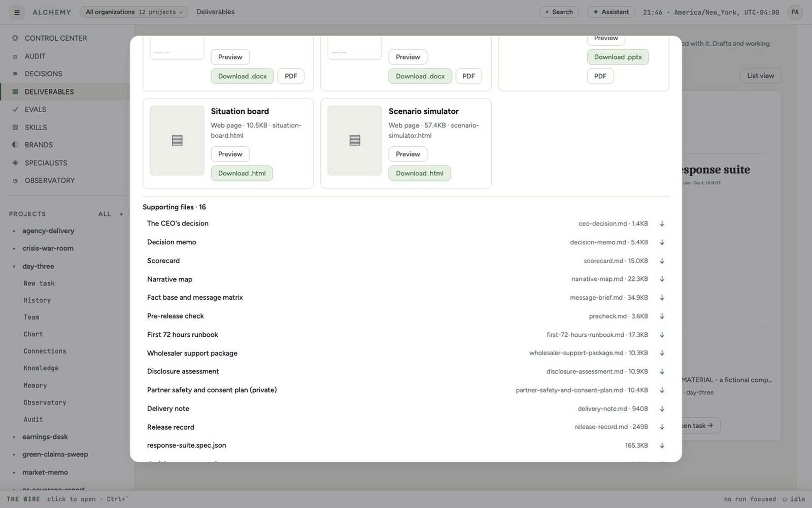Download message-brief.md arrow icon
Viewport: 812px width, 508px height.
[x=662, y=298]
